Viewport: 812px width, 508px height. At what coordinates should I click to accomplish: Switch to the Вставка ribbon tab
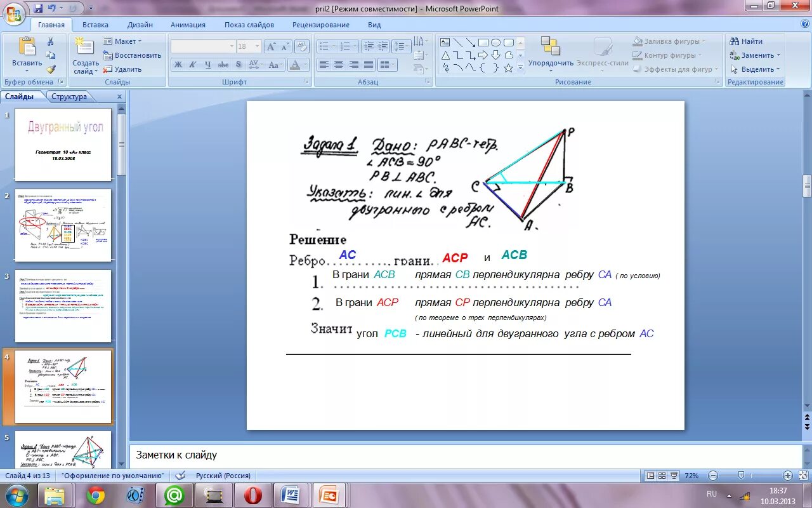point(95,25)
